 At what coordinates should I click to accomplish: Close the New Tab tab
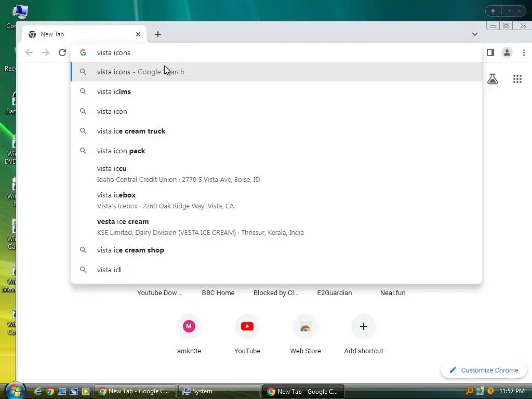coord(138,34)
